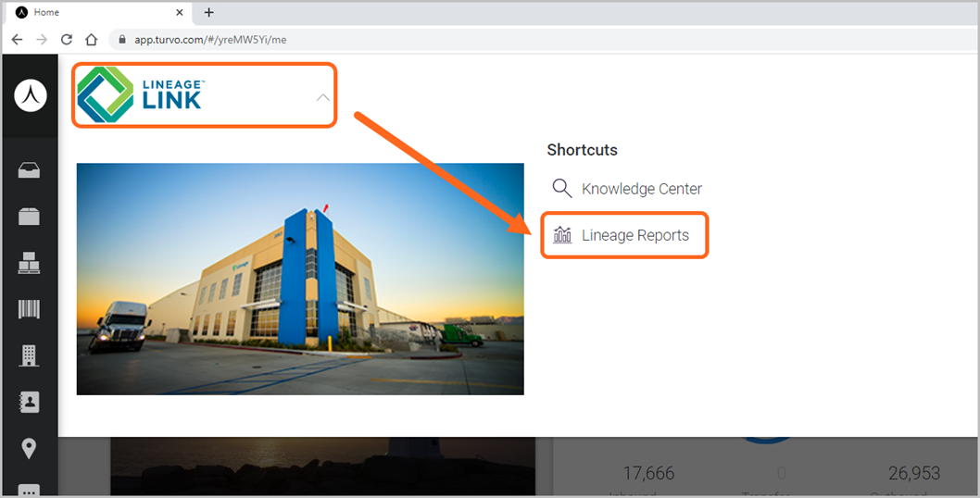Screen dimensions: 980x498
Task: Click the Lineage Reports chart icon
Action: tap(562, 235)
